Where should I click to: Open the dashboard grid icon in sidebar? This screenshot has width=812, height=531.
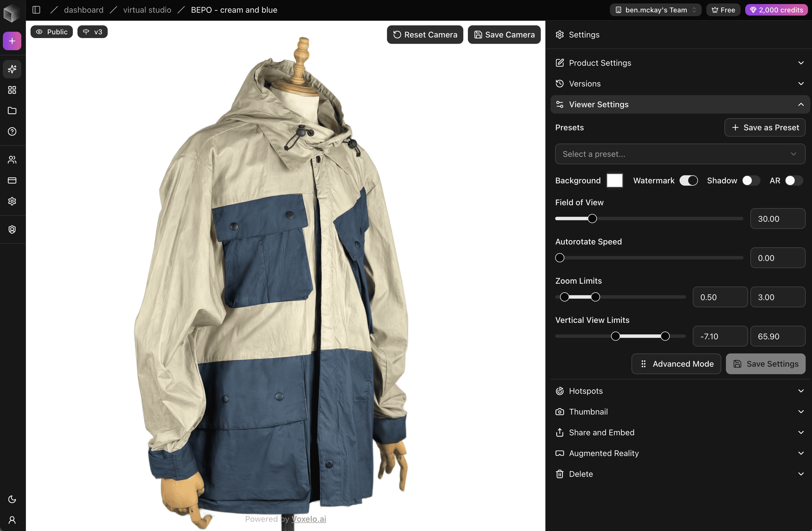(x=12, y=90)
